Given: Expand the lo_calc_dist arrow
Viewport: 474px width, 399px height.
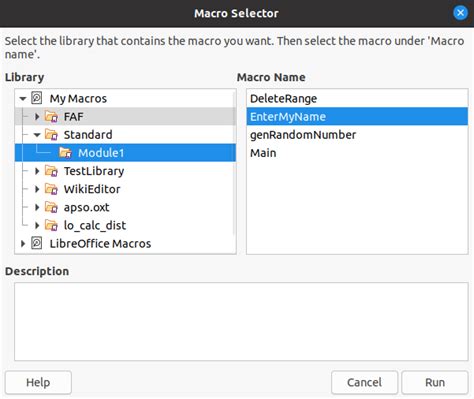Looking at the screenshot, I should click(37, 225).
